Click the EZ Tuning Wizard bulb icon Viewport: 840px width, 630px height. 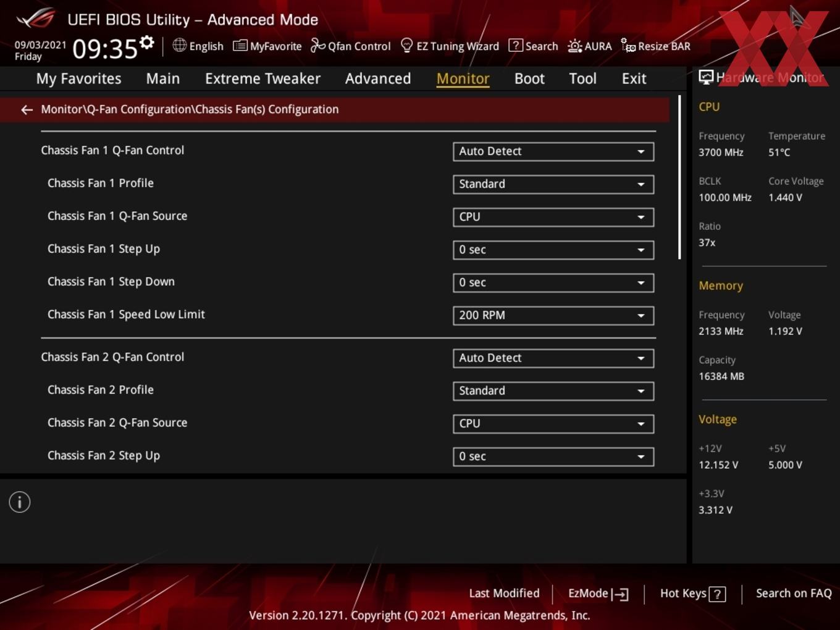point(406,45)
